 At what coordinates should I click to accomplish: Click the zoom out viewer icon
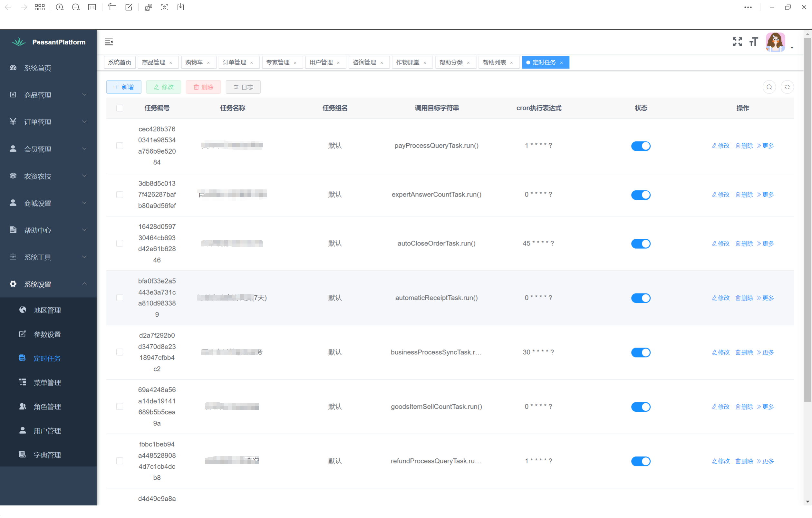tap(76, 7)
